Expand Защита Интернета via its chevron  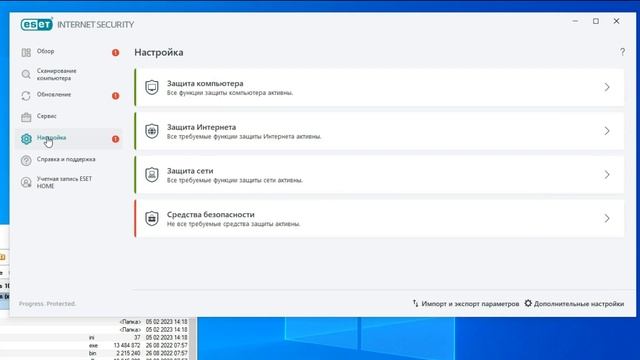coord(607,131)
